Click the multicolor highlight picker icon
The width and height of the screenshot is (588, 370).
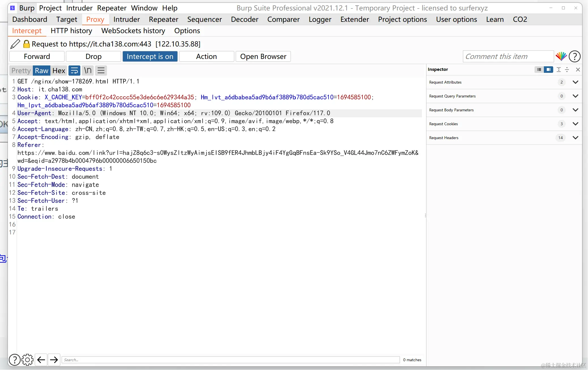[x=561, y=56]
